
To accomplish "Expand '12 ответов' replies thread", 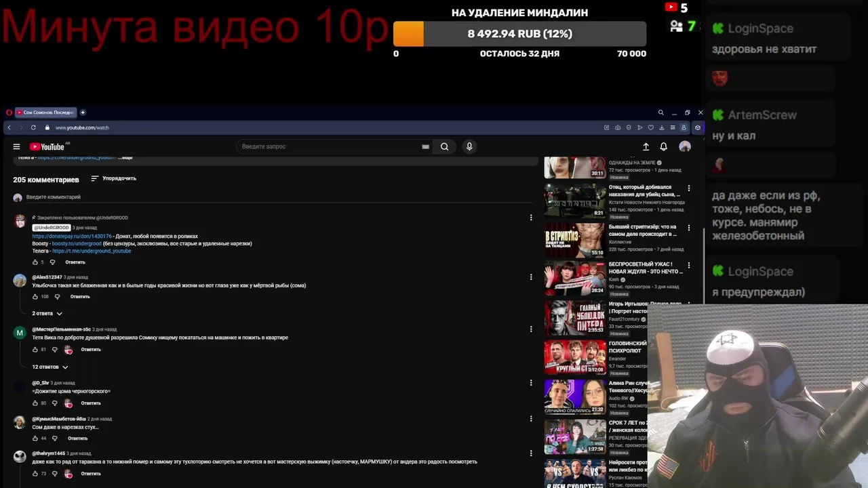I will coord(50,367).
